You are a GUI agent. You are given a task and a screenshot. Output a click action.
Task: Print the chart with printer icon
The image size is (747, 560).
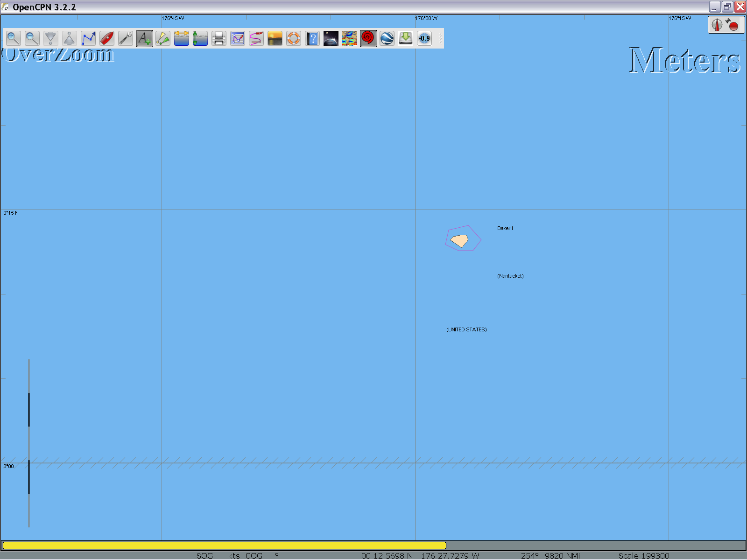click(219, 38)
